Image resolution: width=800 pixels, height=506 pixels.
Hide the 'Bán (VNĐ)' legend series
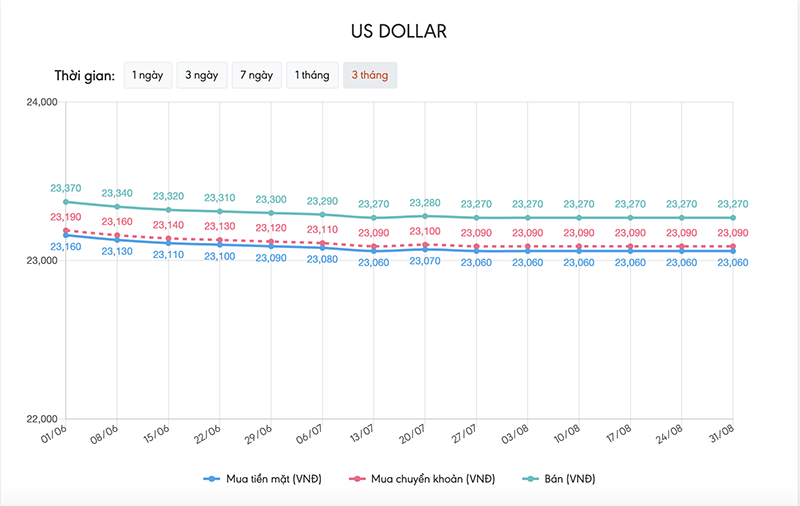click(570, 479)
